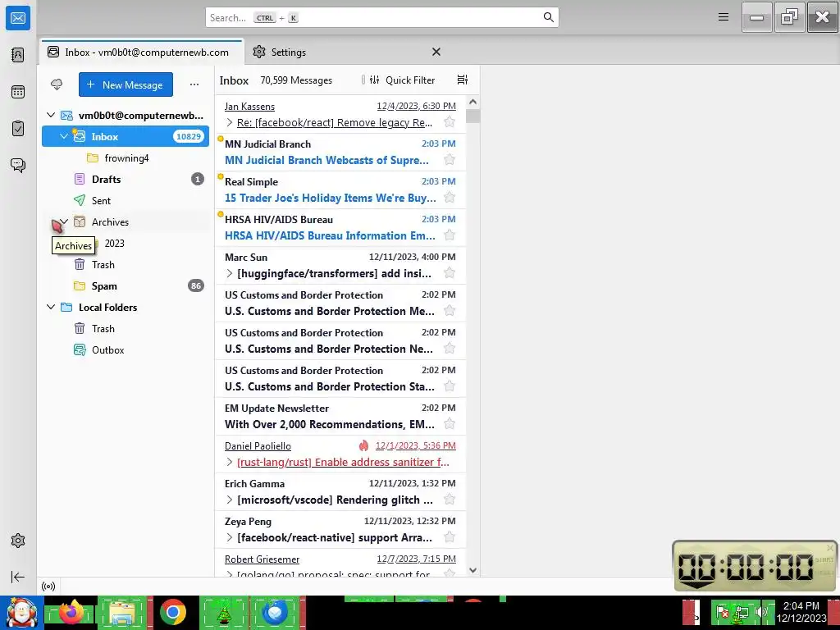Click the search magnifier icon
This screenshot has height=630, width=840.
click(x=548, y=17)
